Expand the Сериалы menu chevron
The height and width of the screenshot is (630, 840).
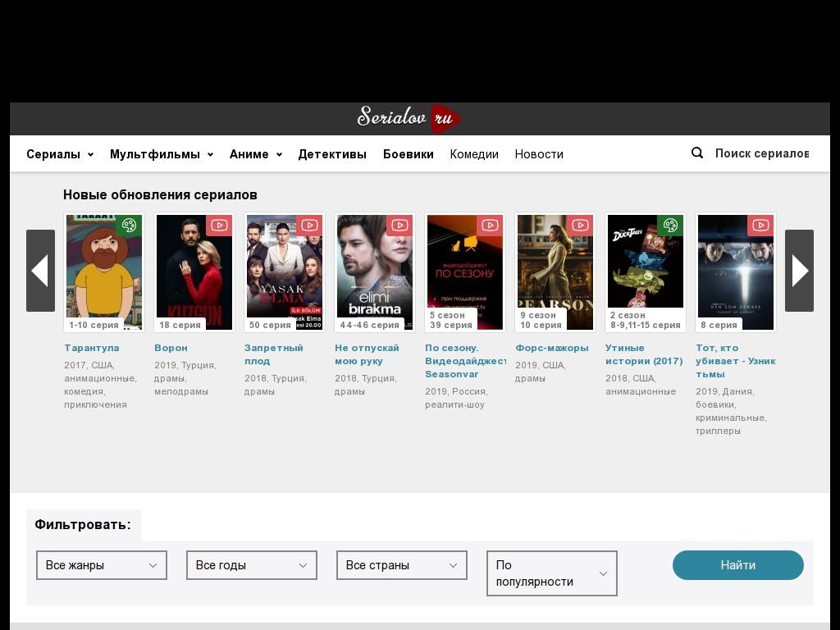[90, 155]
